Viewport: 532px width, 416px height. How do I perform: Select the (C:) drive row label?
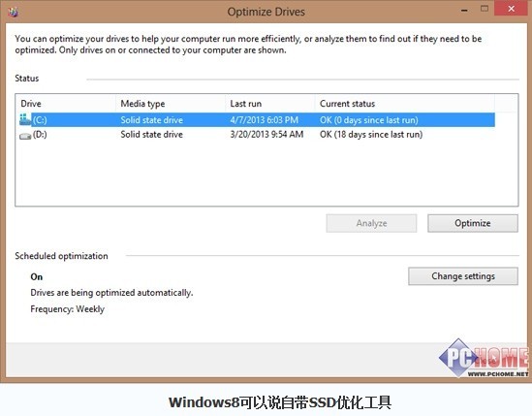click(x=40, y=120)
